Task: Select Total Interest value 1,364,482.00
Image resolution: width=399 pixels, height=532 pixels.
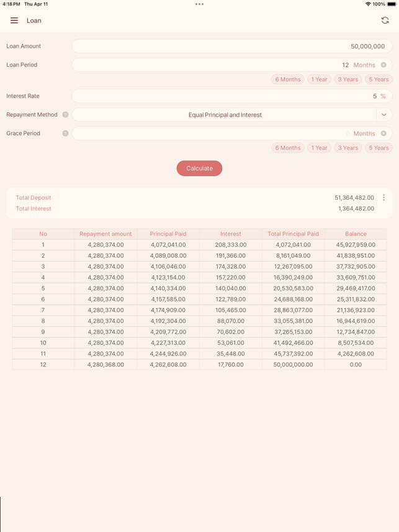Action: tap(356, 208)
